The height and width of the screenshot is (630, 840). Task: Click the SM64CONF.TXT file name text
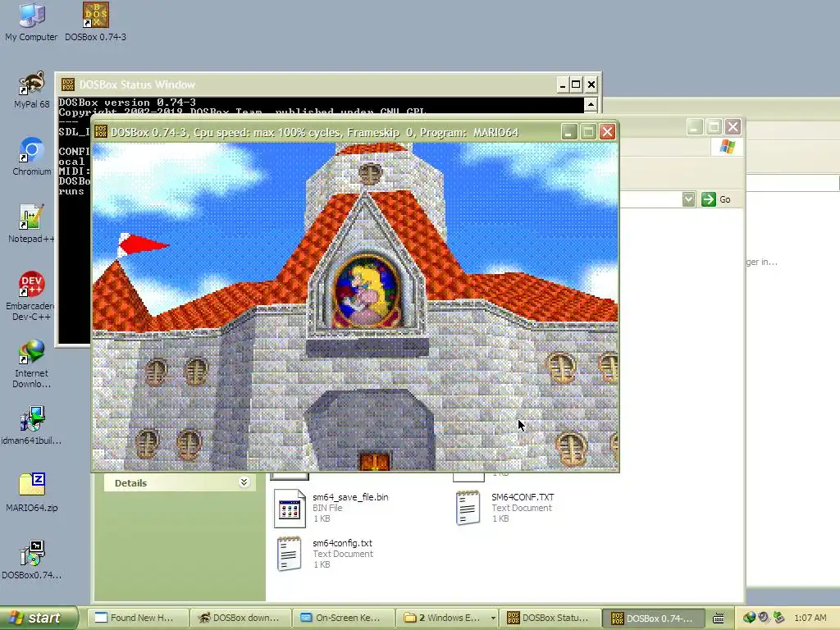(523, 497)
